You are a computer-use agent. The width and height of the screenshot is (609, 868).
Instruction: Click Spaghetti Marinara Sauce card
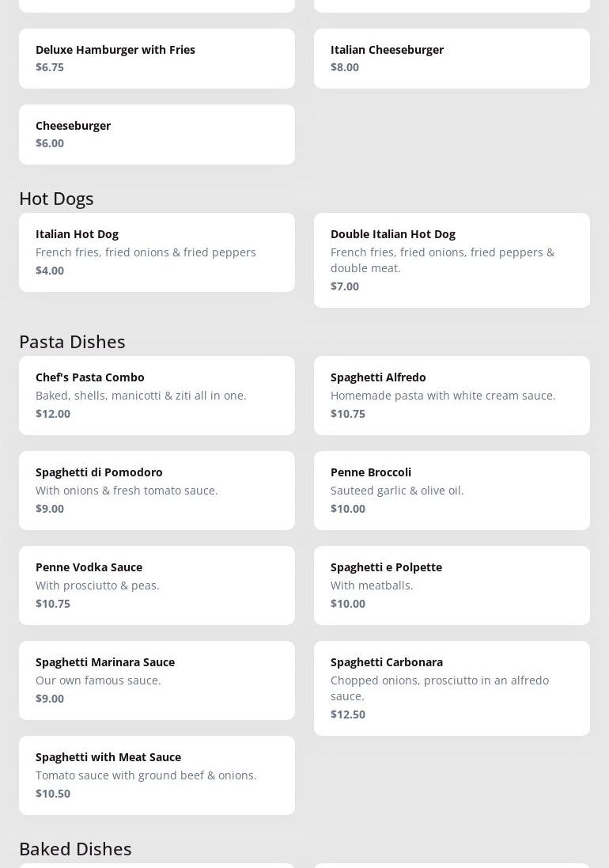pyautogui.click(x=157, y=680)
